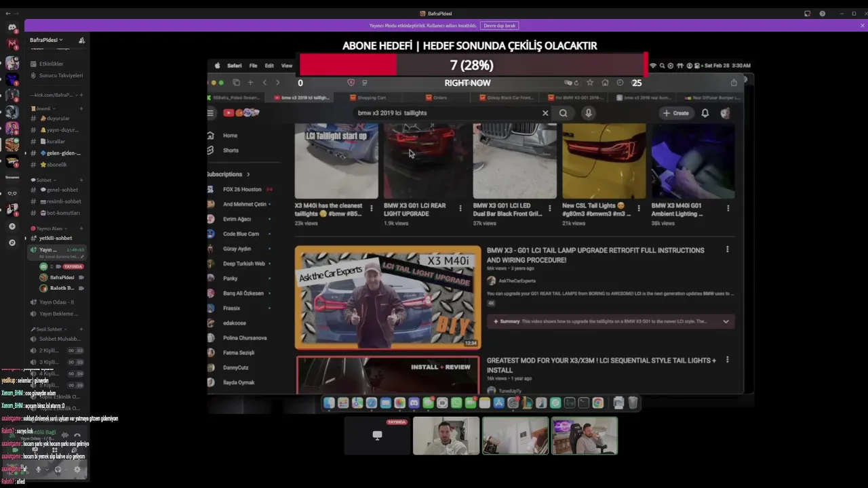This screenshot has height=488, width=868.
Task: Click the Safari back arrow in the stream
Action: pos(264,83)
